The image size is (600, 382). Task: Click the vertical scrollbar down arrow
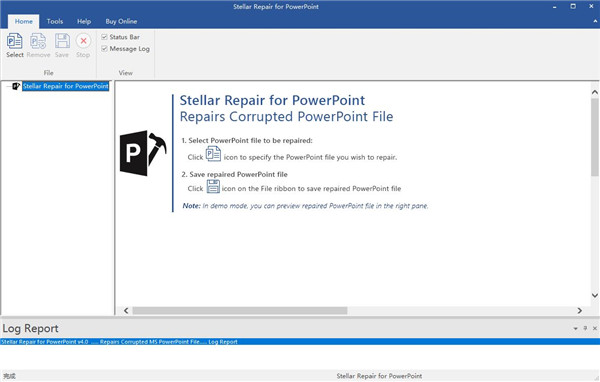tap(595, 295)
